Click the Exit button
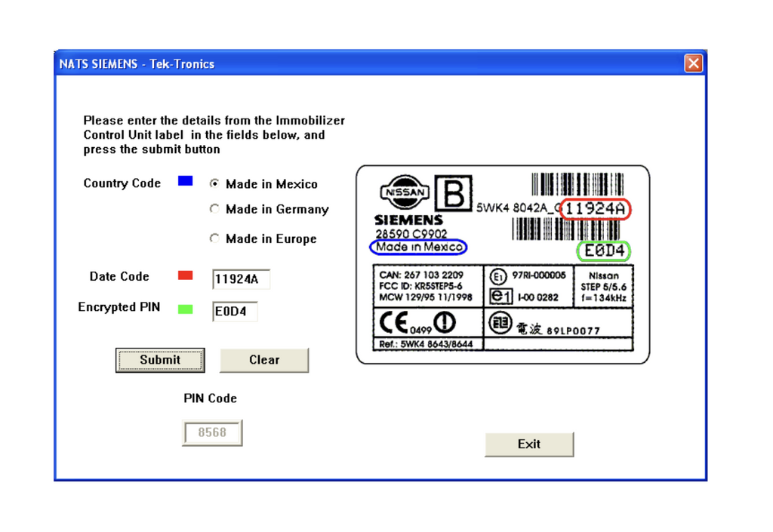The height and width of the screenshot is (532, 773). (x=528, y=444)
